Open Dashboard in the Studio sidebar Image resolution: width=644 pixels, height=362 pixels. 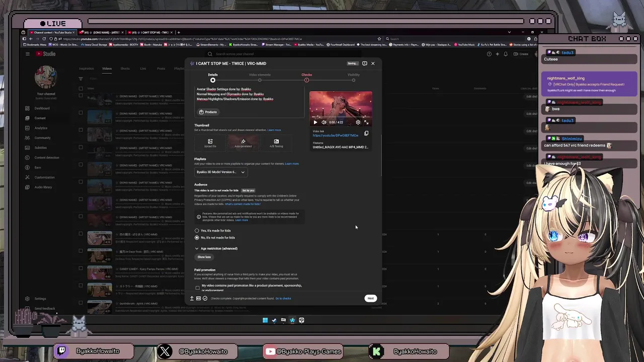point(42,109)
